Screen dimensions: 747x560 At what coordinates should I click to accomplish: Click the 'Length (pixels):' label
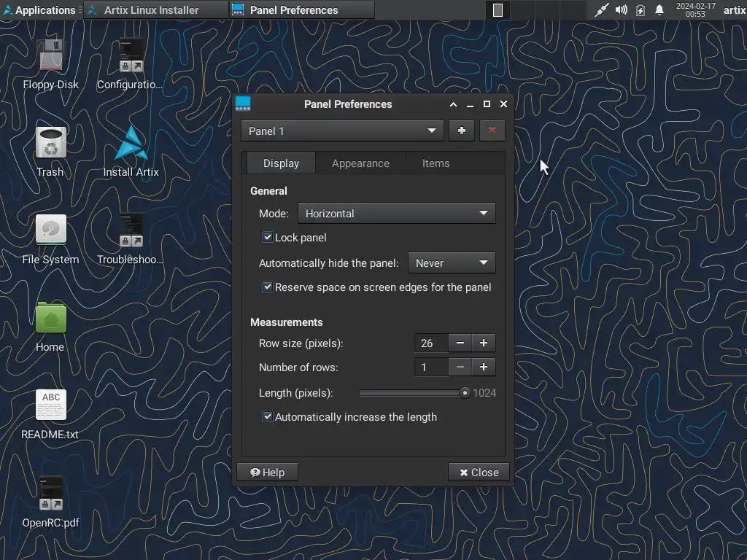pos(296,393)
